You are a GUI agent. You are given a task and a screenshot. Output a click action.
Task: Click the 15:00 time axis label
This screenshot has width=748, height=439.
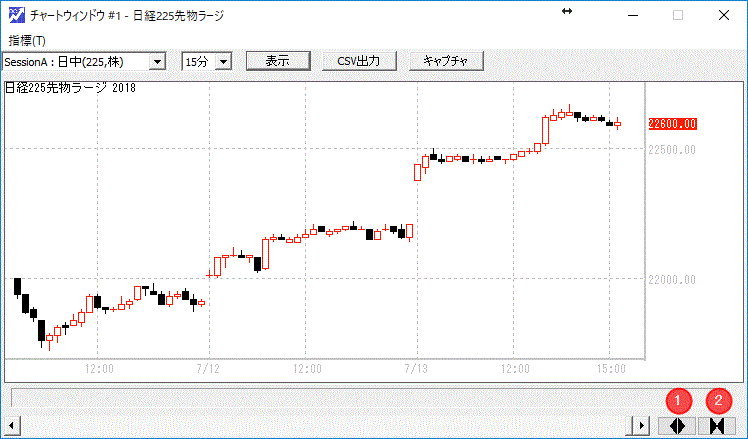(611, 369)
